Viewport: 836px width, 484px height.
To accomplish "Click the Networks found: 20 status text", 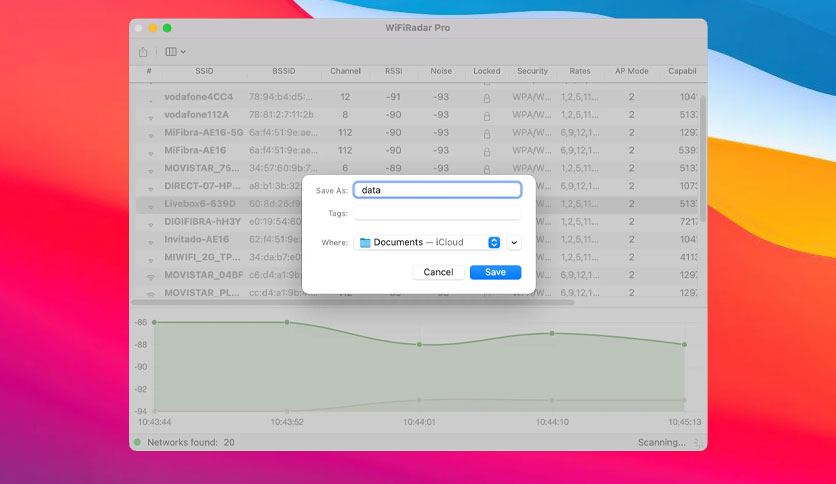I will (191, 442).
